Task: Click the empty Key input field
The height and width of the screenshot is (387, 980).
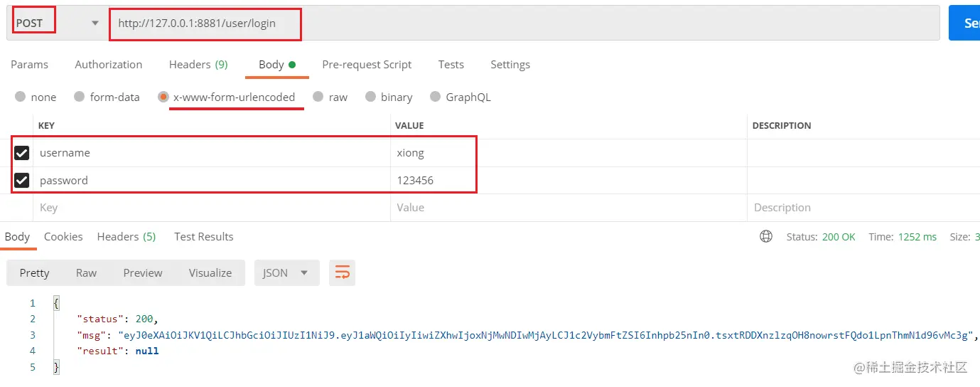Action: click(x=212, y=208)
